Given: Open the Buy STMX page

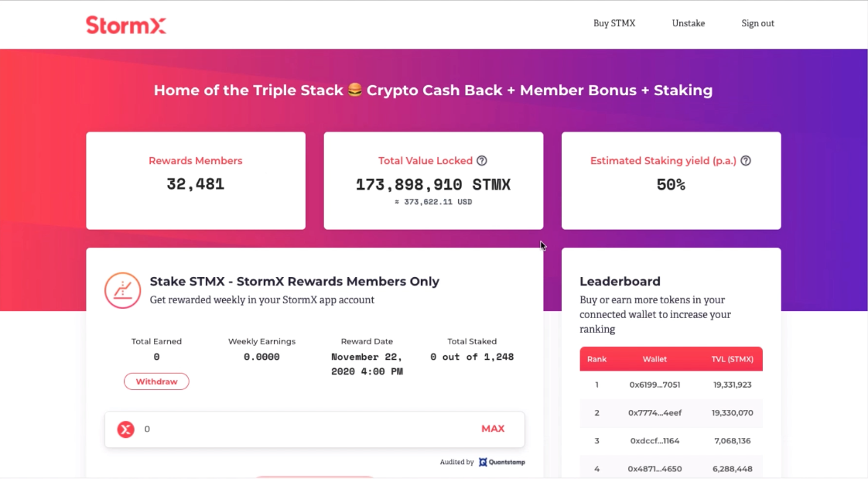Looking at the screenshot, I should click(614, 23).
